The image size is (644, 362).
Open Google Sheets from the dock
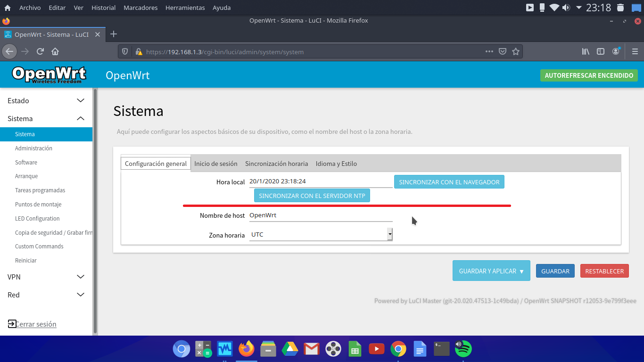pyautogui.click(x=355, y=349)
